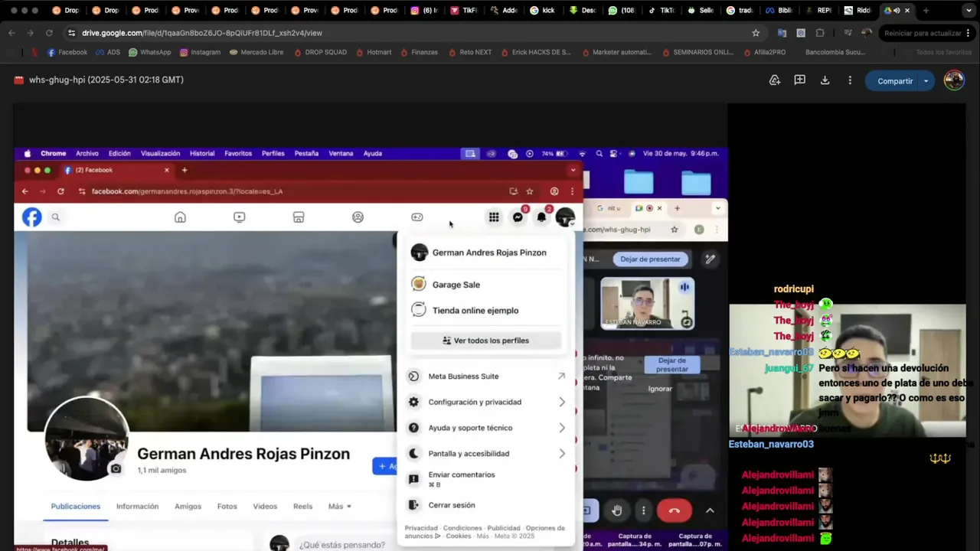Click the Facebook logo in video
Viewport: 980px width, 551px height.
(31, 217)
